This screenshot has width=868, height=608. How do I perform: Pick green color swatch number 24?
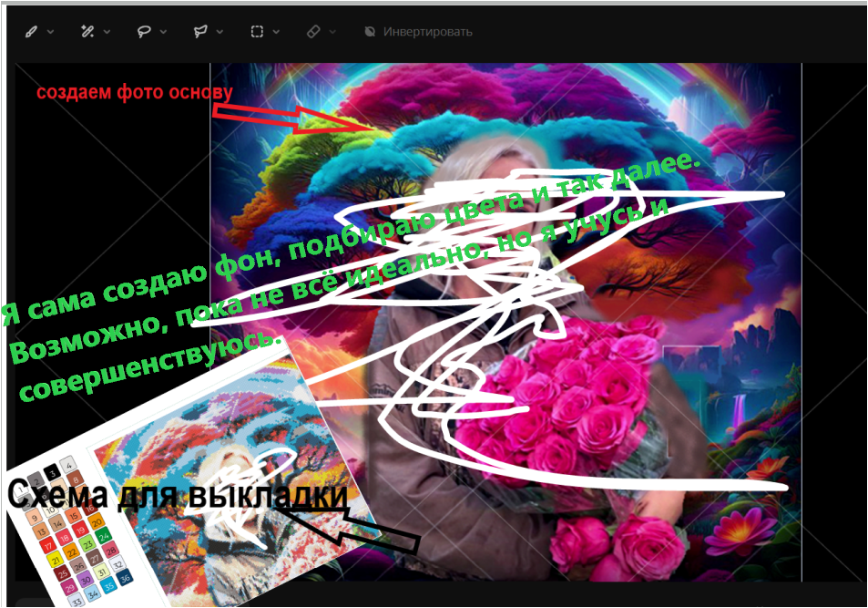click(102, 534)
